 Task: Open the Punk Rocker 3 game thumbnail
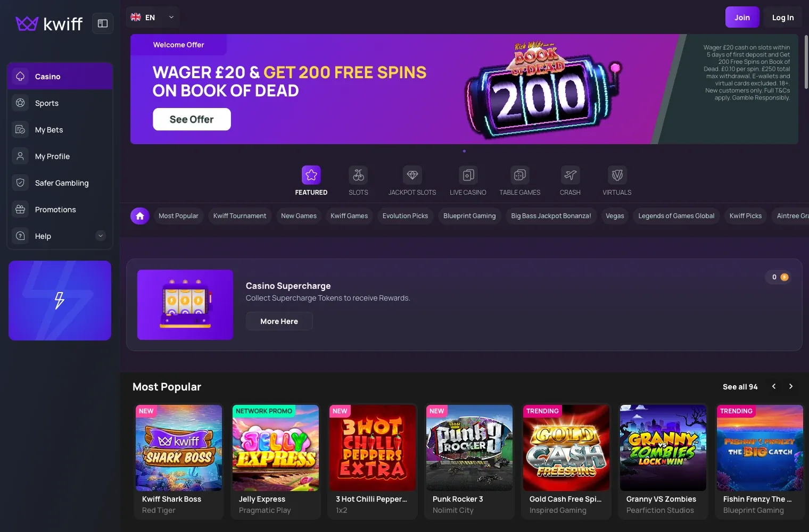tap(469, 447)
